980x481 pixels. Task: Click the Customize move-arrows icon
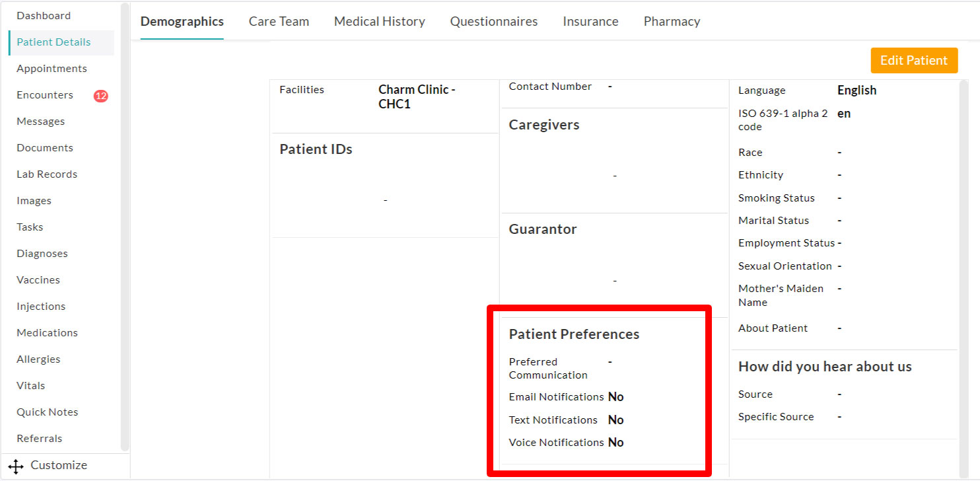pyautogui.click(x=16, y=466)
